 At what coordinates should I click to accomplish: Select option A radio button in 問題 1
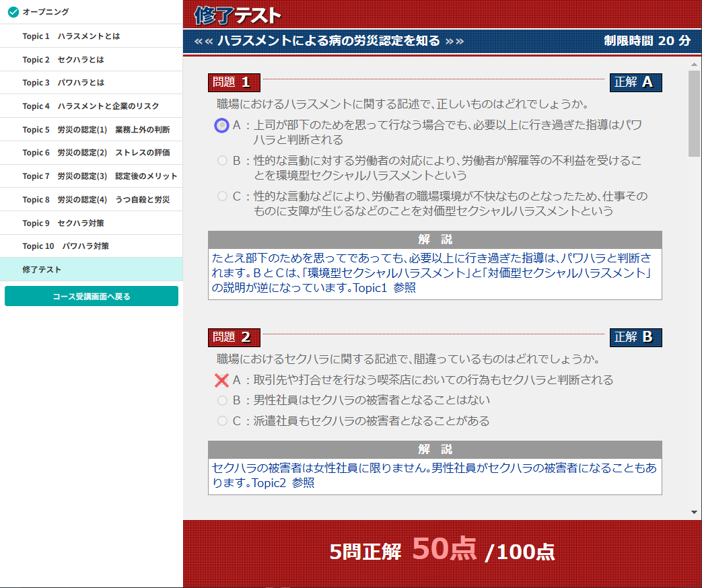(x=221, y=125)
